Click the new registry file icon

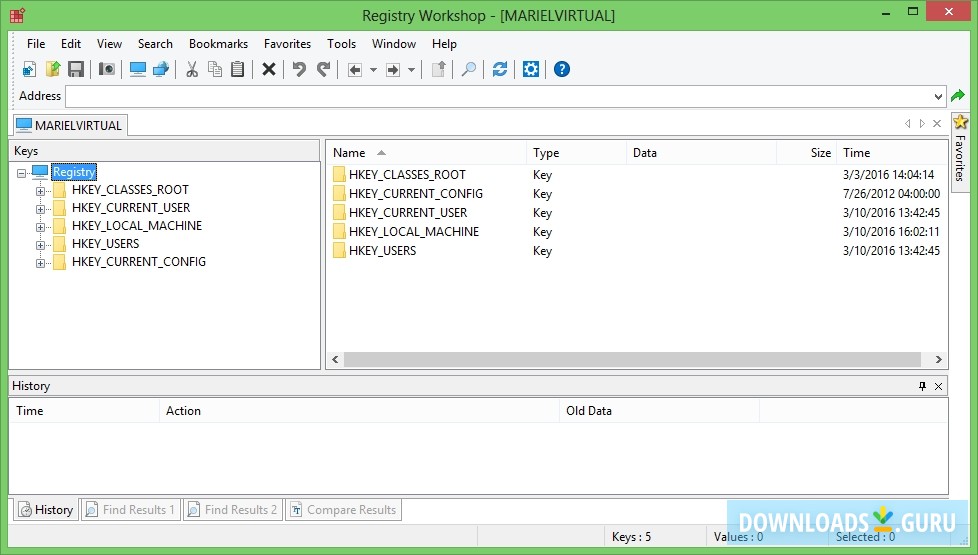tap(29, 69)
